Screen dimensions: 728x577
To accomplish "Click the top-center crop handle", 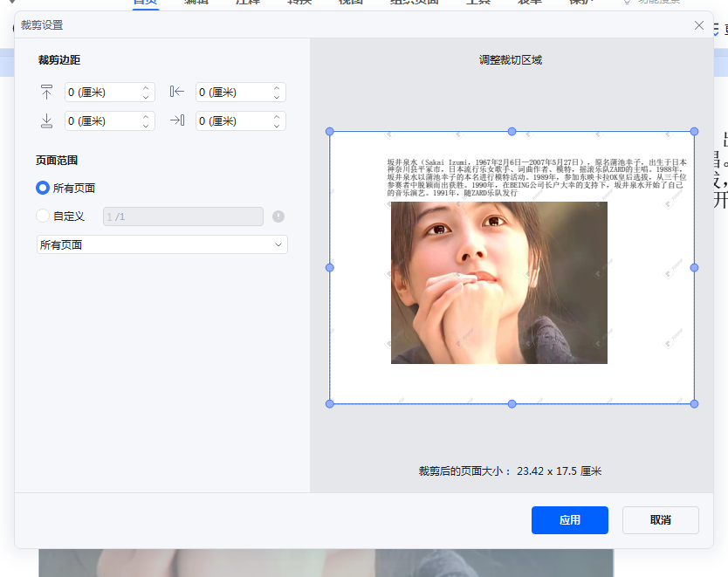I will coord(511,132).
